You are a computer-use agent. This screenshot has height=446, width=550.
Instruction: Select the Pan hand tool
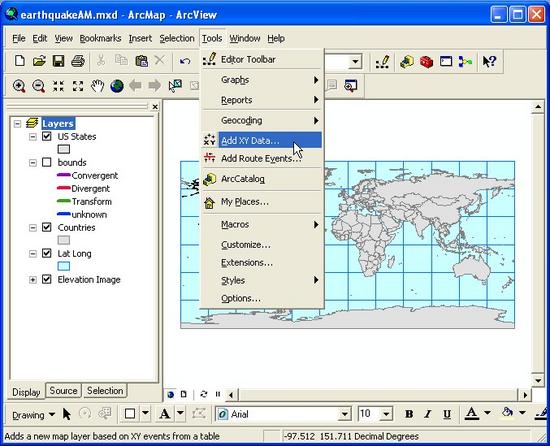(98, 86)
